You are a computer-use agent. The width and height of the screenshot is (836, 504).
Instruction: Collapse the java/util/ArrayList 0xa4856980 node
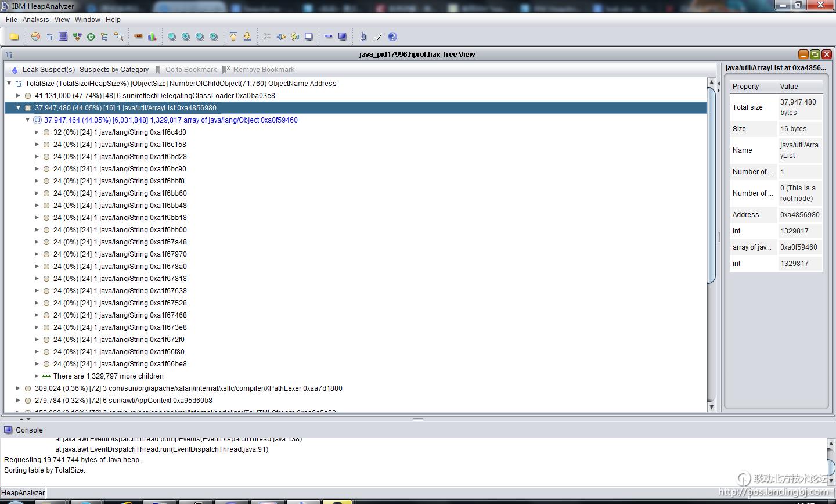pyautogui.click(x=18, y=108)
